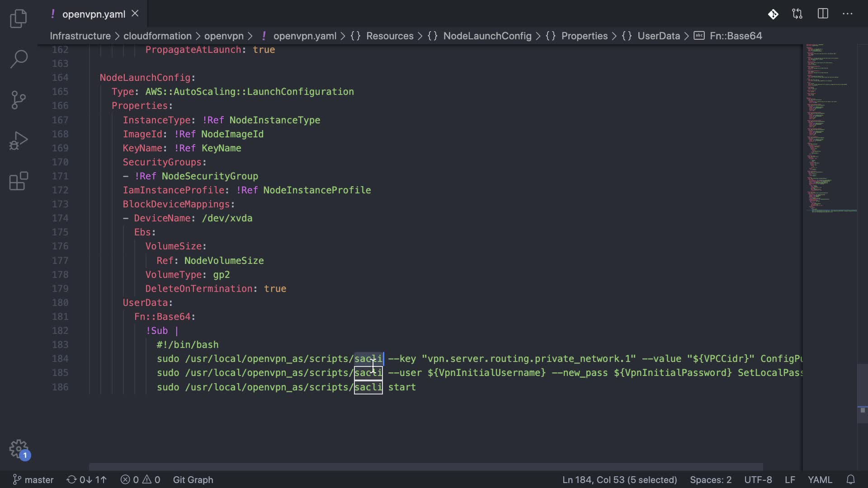This screenshot has height=488, width=868.
Task: Click the UserData breadcrumb segment
Action: (x=658, y=36)
